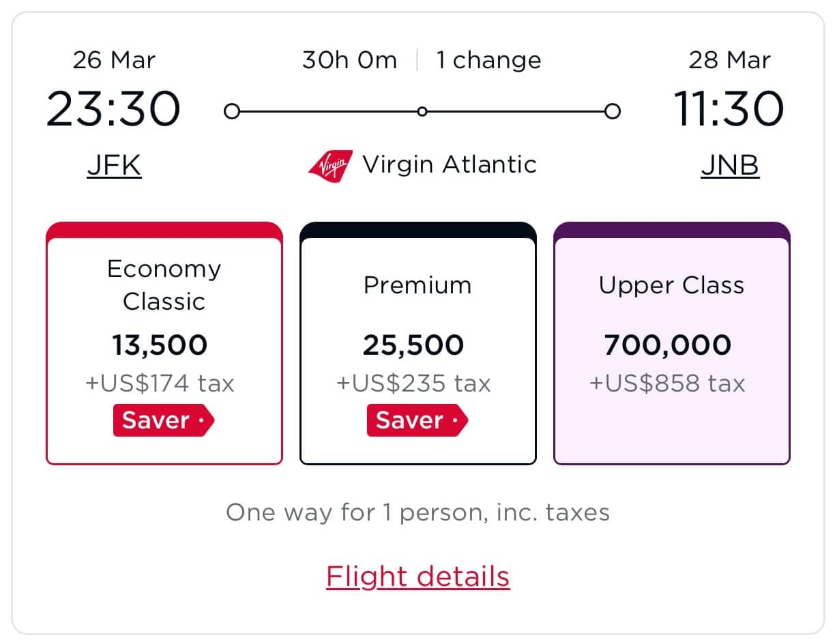The width and height of the screenshot is (835, 644).
Task: Click the Saver tag under Premium
Action: (417, 420)
